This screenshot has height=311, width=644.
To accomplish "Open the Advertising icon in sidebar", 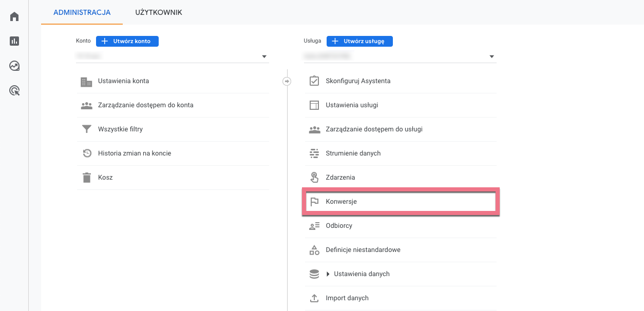I will point(14,91).
